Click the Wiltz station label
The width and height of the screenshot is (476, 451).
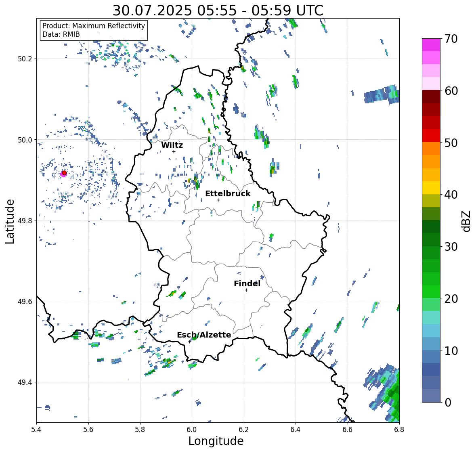tap(172, 145)
